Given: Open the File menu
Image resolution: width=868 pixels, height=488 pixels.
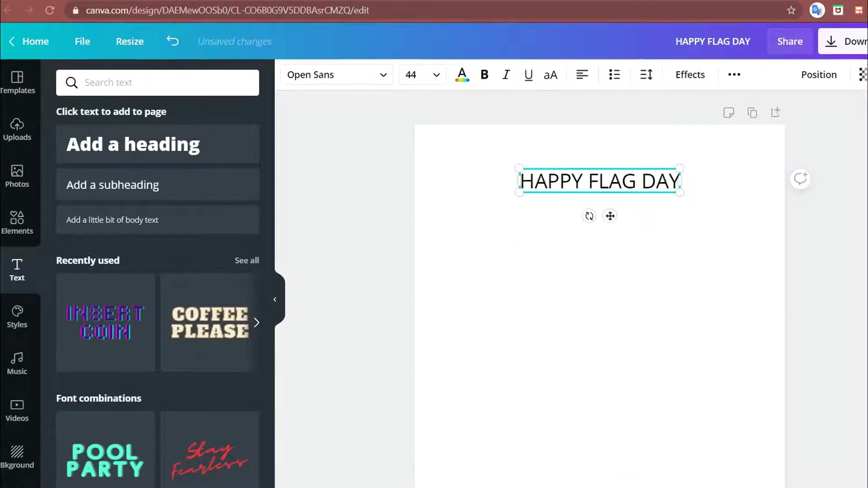Looking at the screenshot, I should (82, 41).
